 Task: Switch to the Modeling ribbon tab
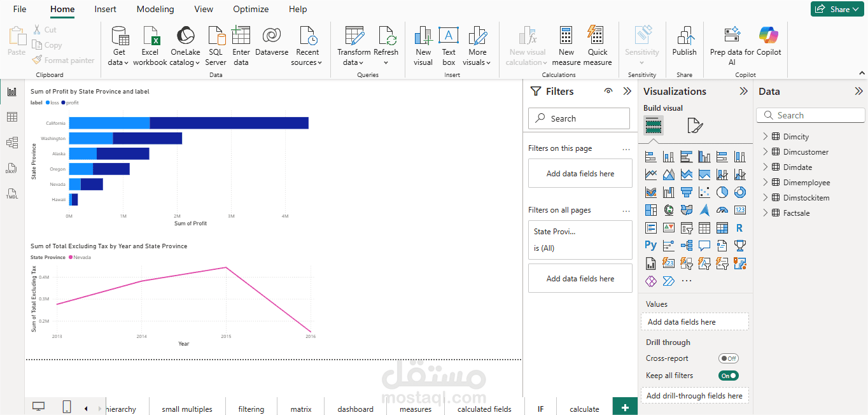click(155, 9)
